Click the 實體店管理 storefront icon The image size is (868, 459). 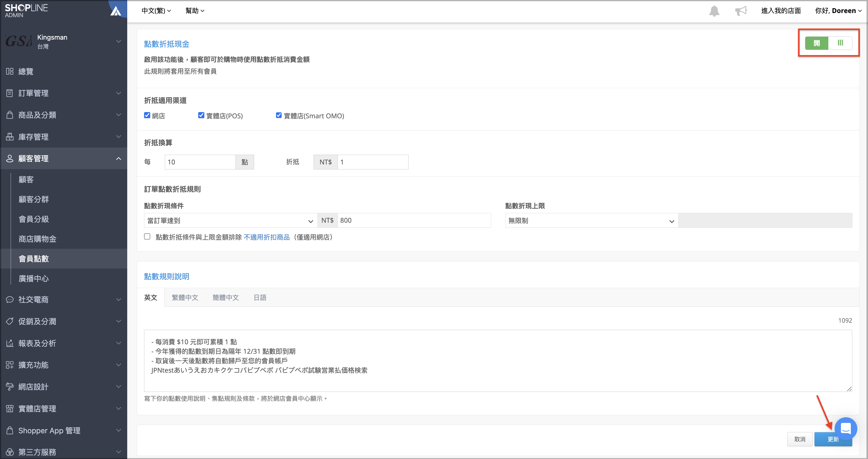coord(10,408)
